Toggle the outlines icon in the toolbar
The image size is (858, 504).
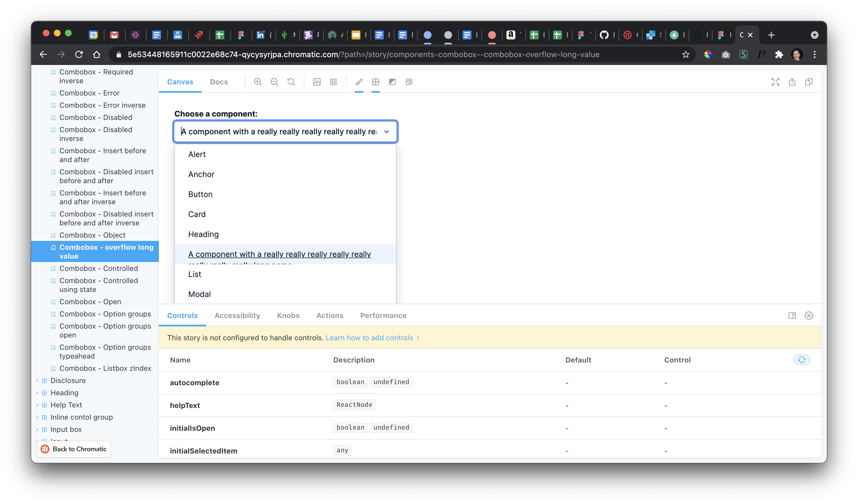[375, 82]
